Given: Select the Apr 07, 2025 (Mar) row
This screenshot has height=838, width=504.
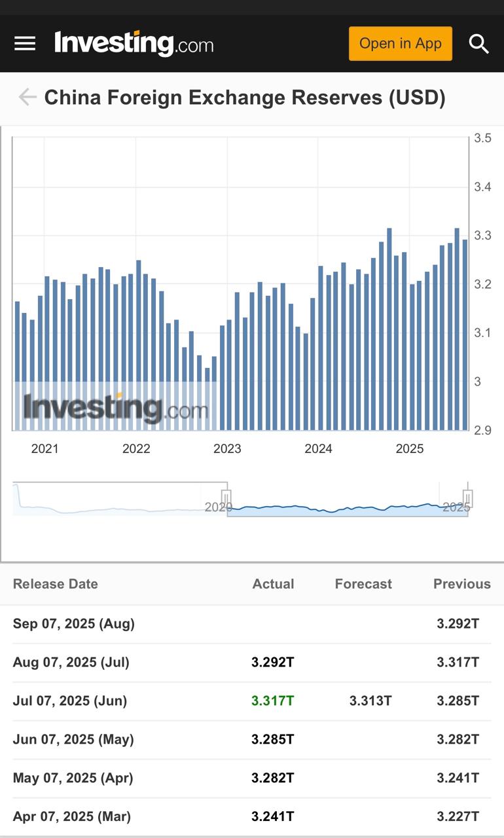Looking at the screenshot, I should tap(252, 816).
